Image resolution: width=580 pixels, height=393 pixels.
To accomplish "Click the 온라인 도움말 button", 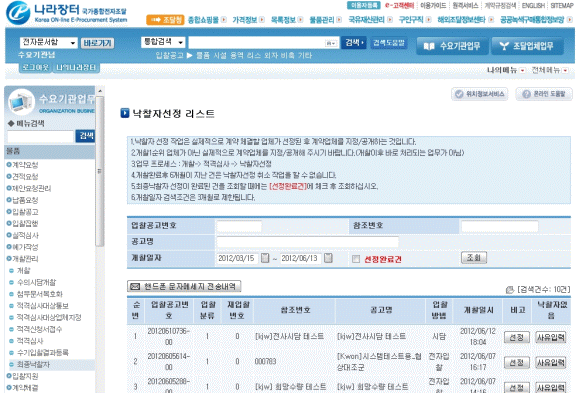I will coord(544,94).
